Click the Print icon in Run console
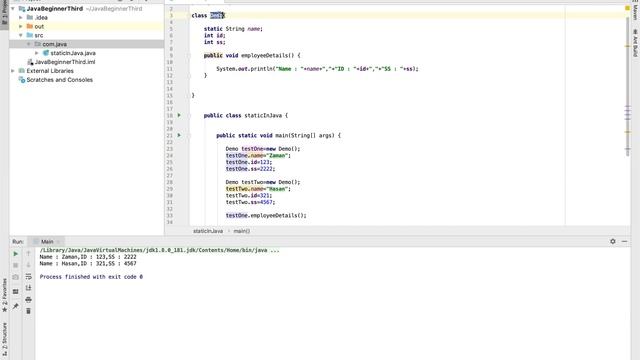The image size is (640, 360). [x=28, y=300]
